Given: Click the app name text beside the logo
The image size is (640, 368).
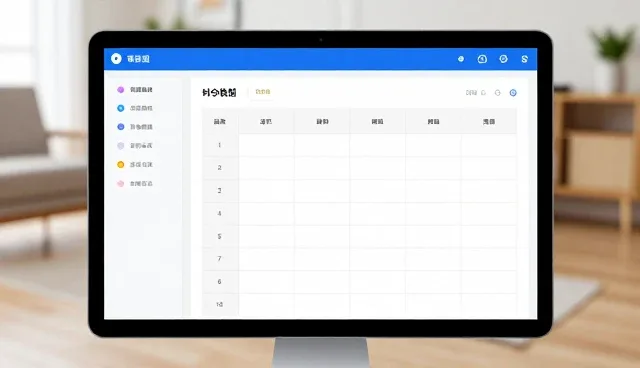Looking at the screenshot, I should 138,59.
